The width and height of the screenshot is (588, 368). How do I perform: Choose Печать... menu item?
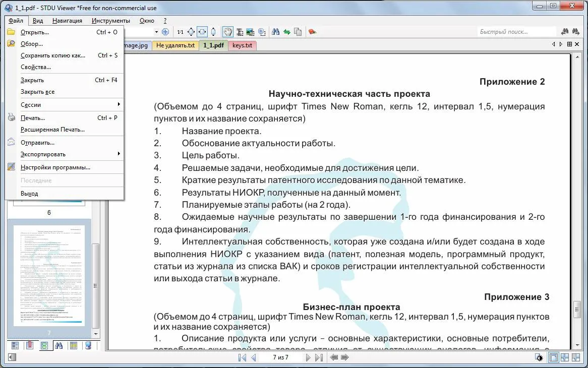pyautogui.click(x=64, y=118)
